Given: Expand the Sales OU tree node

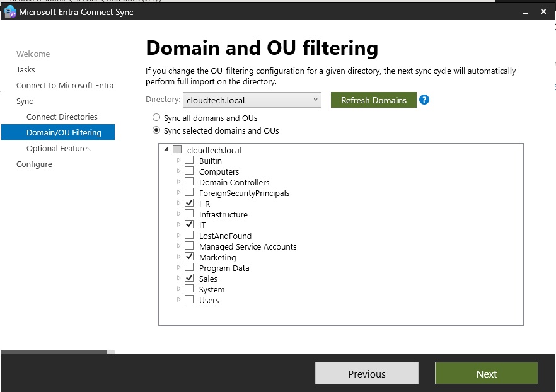Looking at the screenshot, I should click(x=179, y=279).
